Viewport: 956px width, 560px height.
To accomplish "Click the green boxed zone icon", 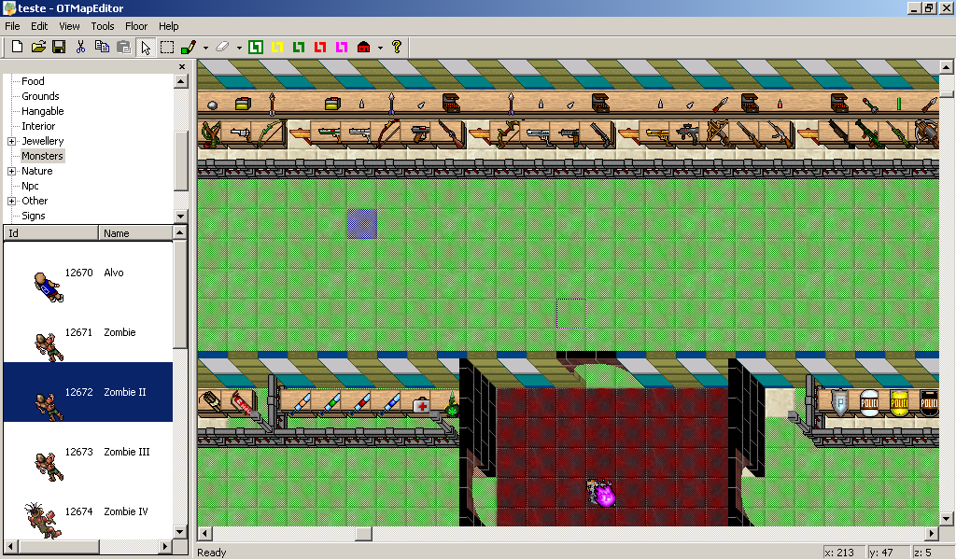I will pos(256,47).
